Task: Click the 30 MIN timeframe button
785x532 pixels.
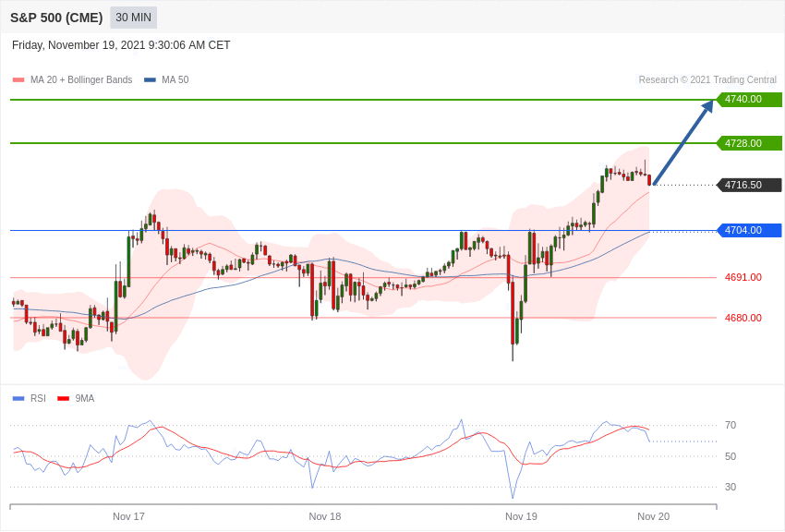Action: pos(133,18)
